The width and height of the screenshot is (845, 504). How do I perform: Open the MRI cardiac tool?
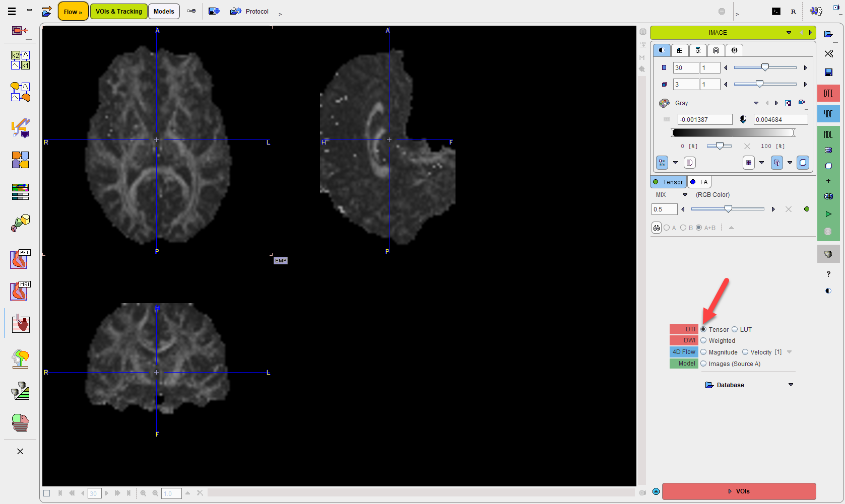[20, 291]
